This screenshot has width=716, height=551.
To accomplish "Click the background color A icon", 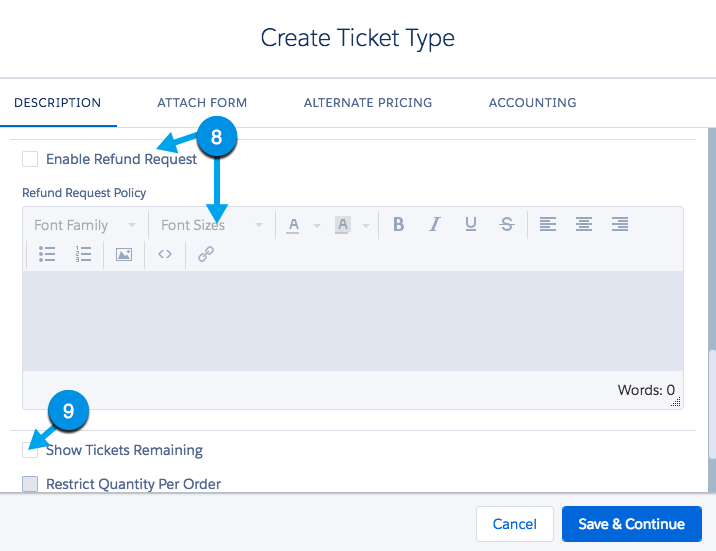I will pos(343,225).
